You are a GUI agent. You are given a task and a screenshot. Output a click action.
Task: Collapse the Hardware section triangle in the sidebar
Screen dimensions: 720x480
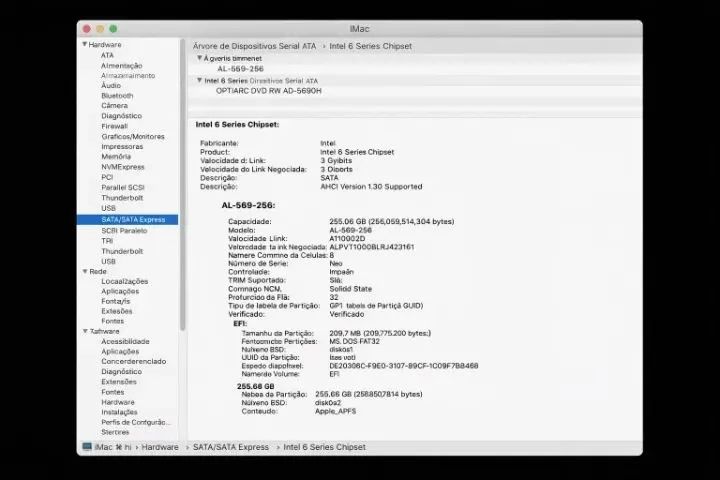pos(84,44)
